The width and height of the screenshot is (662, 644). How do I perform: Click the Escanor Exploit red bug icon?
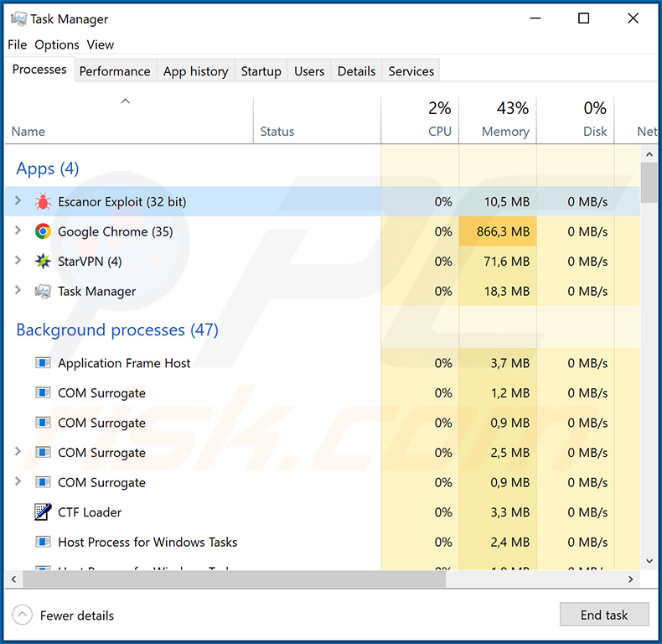coord(43,202)
